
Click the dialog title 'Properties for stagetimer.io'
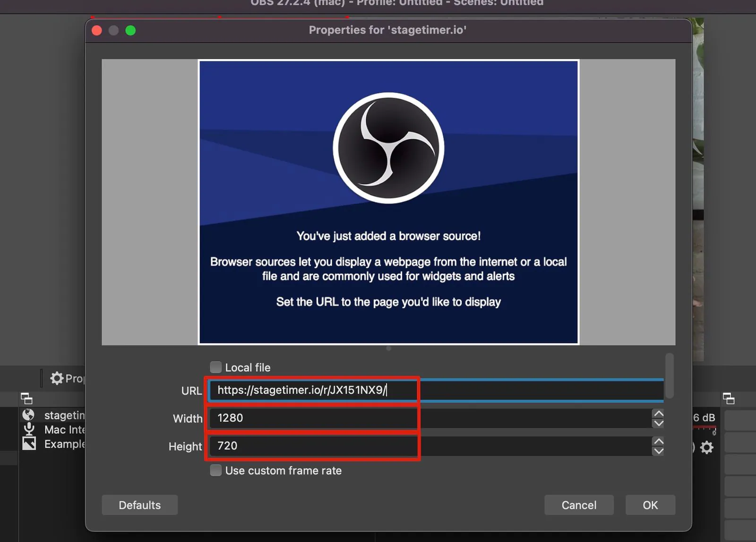click(x=387, y=29)
